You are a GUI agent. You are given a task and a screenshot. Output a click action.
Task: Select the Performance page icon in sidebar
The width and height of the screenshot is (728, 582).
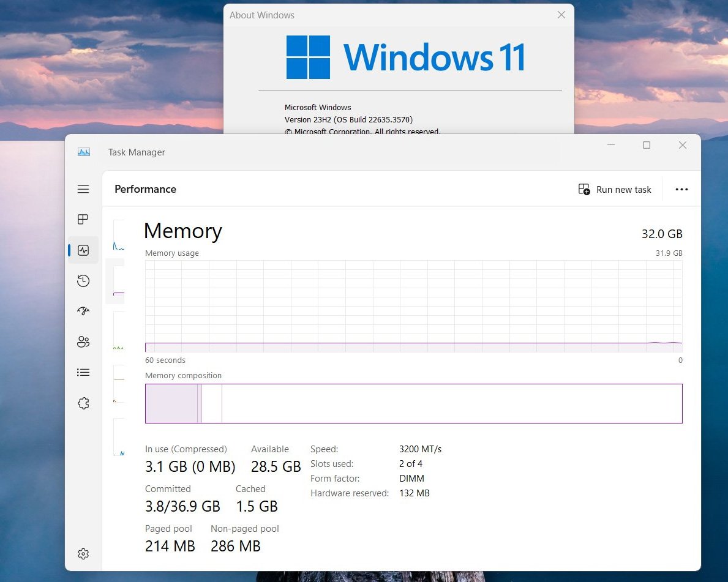click(83, 250)
